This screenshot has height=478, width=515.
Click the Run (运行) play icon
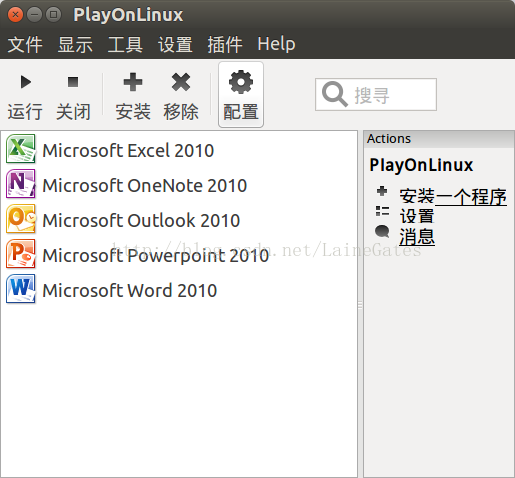pos(26,82)
